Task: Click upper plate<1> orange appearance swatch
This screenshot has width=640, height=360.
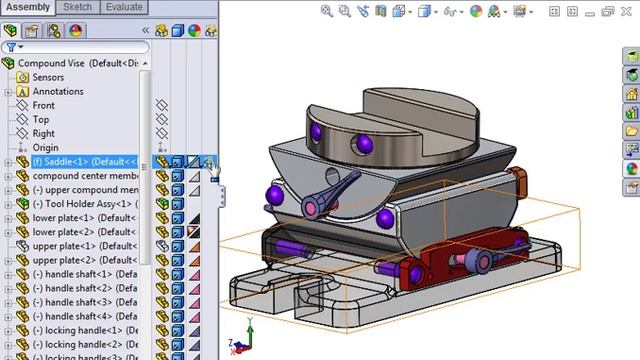Action: 194,246
